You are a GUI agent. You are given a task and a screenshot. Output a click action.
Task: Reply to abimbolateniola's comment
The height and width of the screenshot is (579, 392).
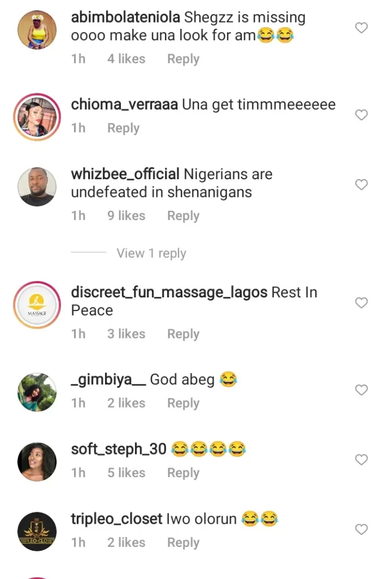[183, 59]
